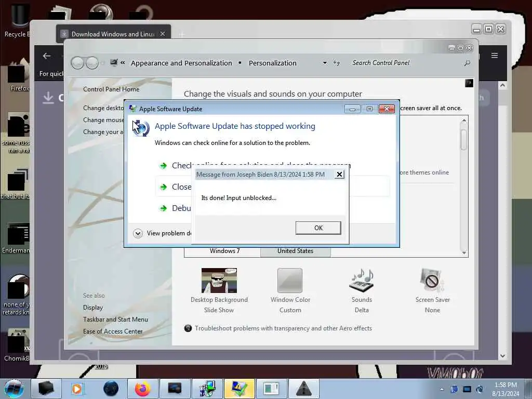Close the Download Windows and Linux tab
The width and height of the screenshot is (532, 399).
[163, 34]
